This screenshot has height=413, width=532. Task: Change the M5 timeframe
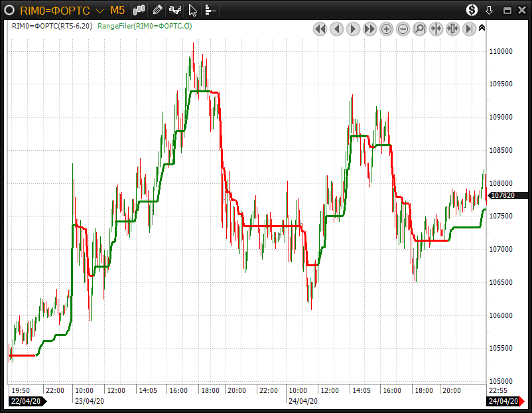click(117, 10)
